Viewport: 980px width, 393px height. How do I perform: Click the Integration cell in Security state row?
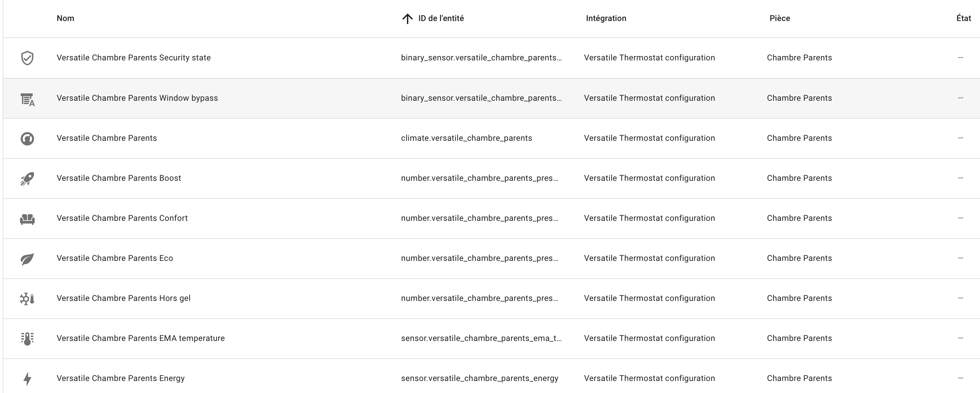649,58
